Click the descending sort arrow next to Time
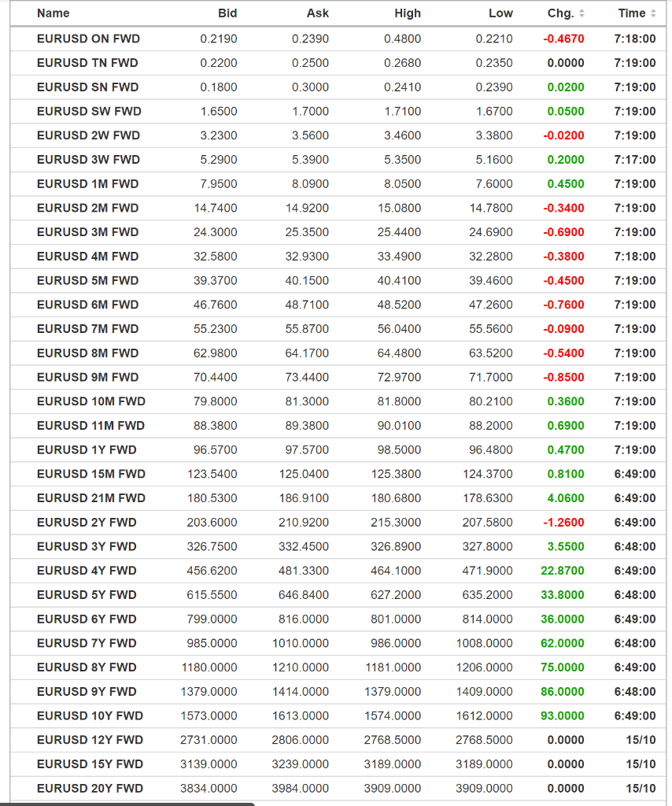The image size is (672, 806). click(x=652, y=17)
